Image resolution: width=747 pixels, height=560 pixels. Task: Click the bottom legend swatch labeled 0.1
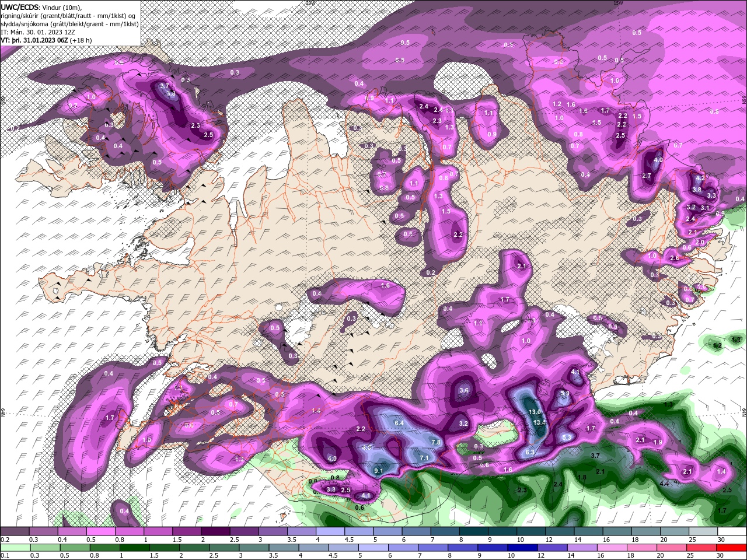click(x=15, y=547)
